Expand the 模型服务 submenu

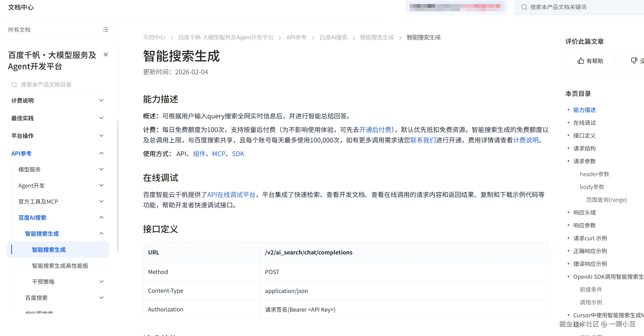pos(101,169)
